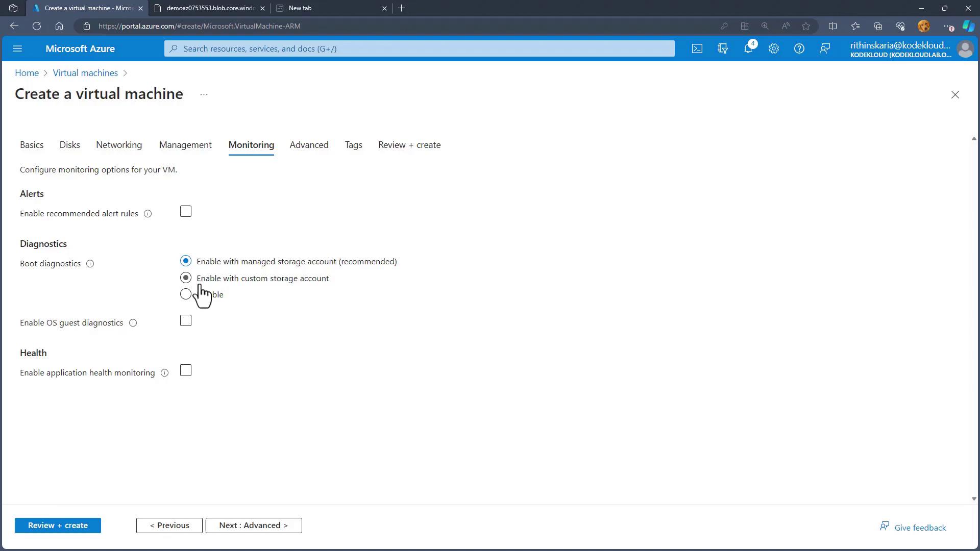The height and width of the screenshot is (551, 980).
Task: Switch to the Advanced tab
Action: tap(309, 145)
